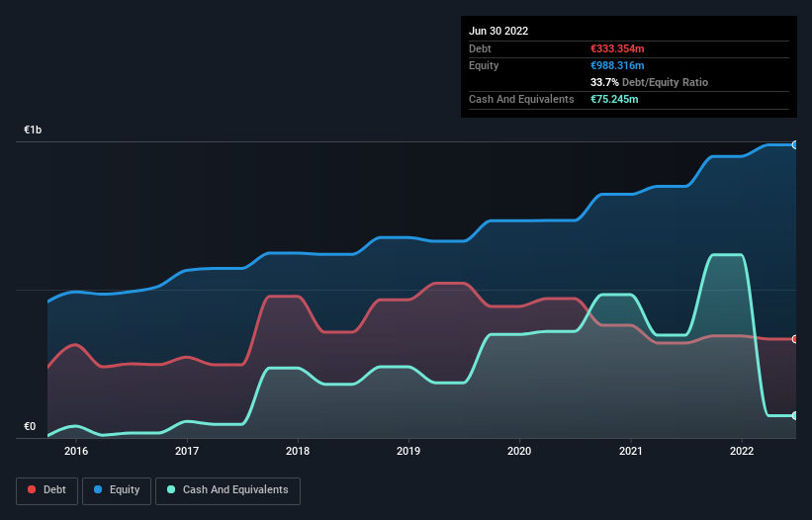The image size is (812, 520).
Task: Toggle Cash And Equivalents legend button
Action: (227, 490)
